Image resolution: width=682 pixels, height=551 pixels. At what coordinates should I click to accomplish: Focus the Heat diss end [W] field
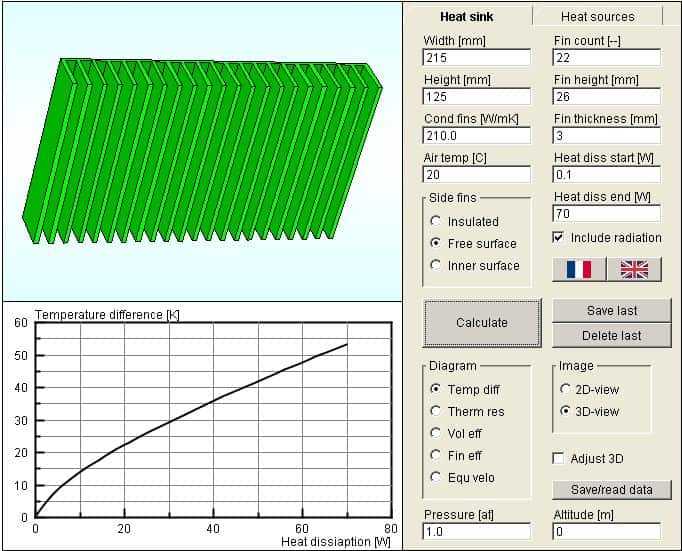tap(607, 214)
